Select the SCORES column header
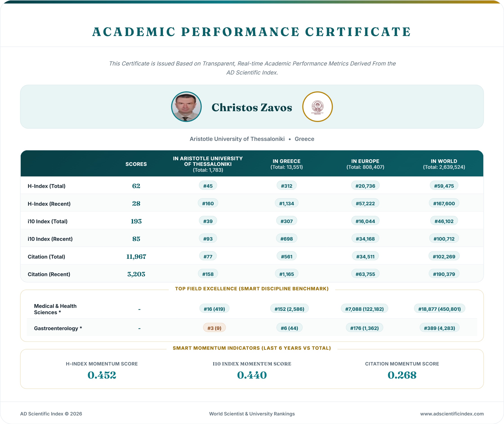Image resolution: width=504 pixels, height=424 pixels. [136, 164]
